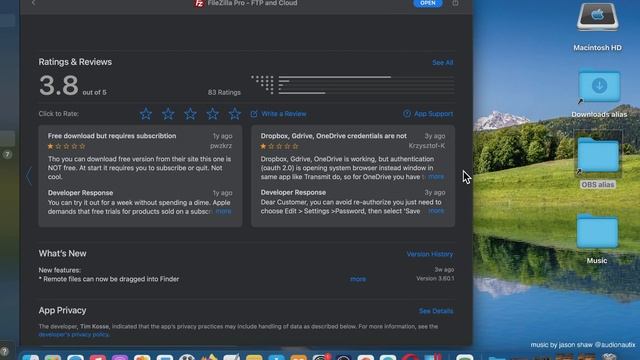640x360 pixels.
Task: Expand What's New features with more
Action: pyautogui.click(x=358, y=279)
